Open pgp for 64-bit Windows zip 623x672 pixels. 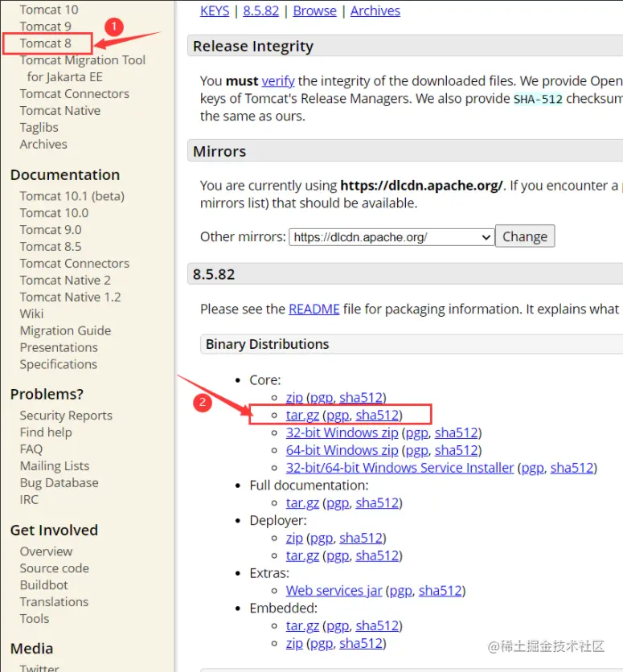(x=417, y=450)
